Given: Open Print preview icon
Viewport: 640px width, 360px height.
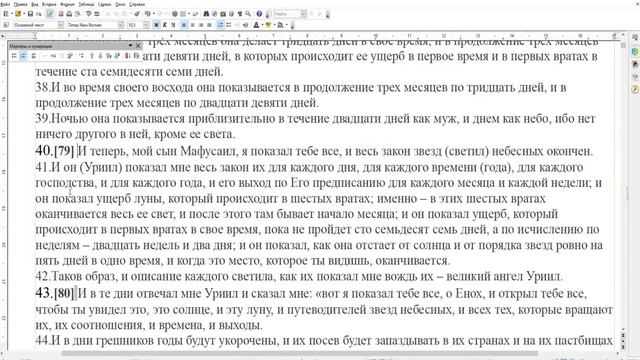Looking at the screenshot, I should [x=77, y=14].
